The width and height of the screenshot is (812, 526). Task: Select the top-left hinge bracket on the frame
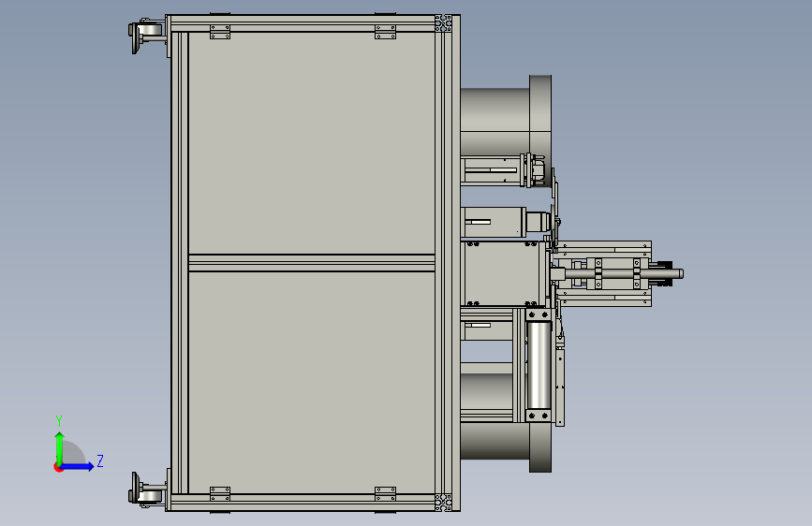220,32
